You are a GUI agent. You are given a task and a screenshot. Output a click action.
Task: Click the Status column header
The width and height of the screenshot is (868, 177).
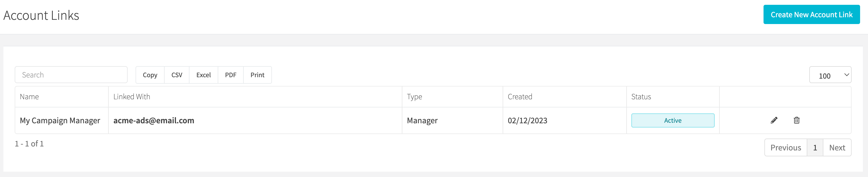click(641, 96)
